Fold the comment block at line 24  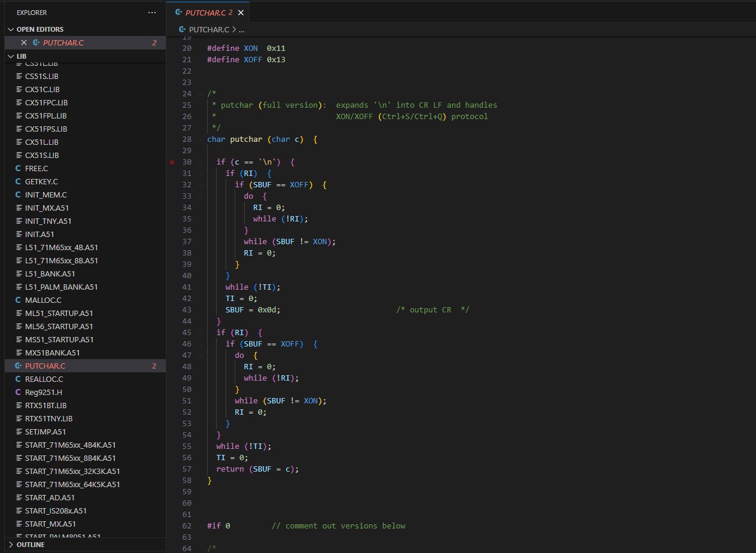(201, 94)
